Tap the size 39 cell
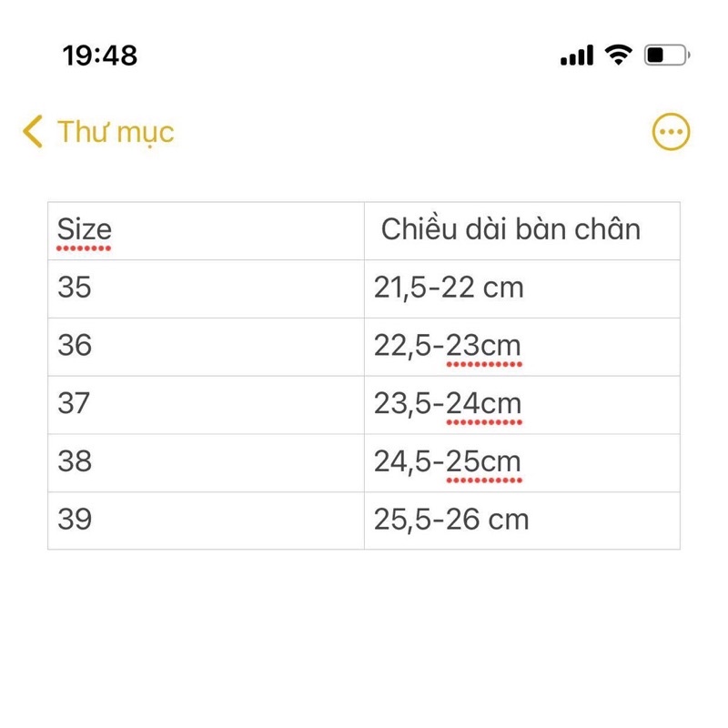728x728 pixels. (75, 520)
